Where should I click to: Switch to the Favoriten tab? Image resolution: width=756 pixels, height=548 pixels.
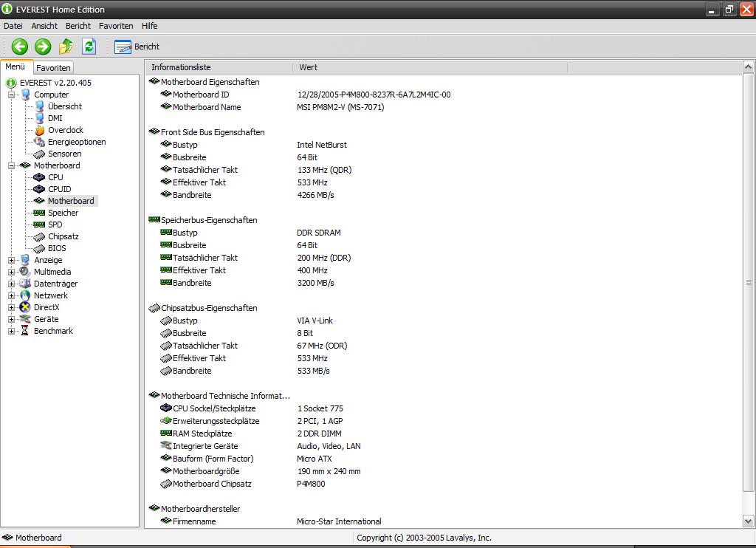coord(53,68)
